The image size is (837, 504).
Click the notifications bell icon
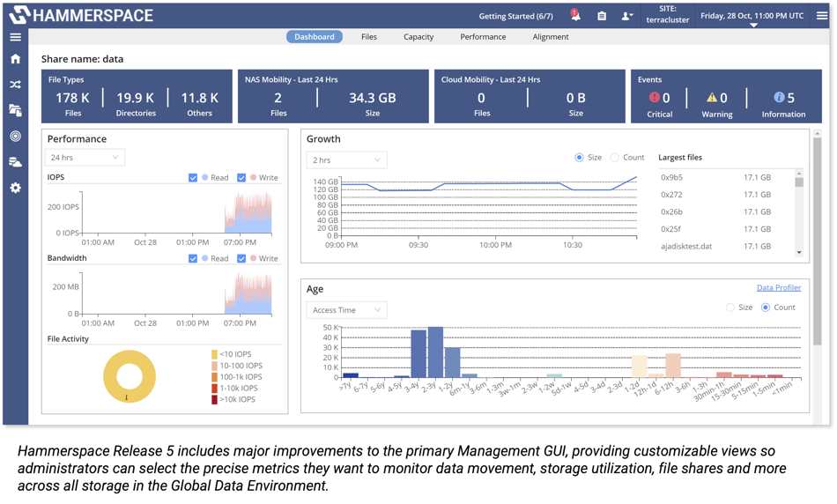point(575,15)
